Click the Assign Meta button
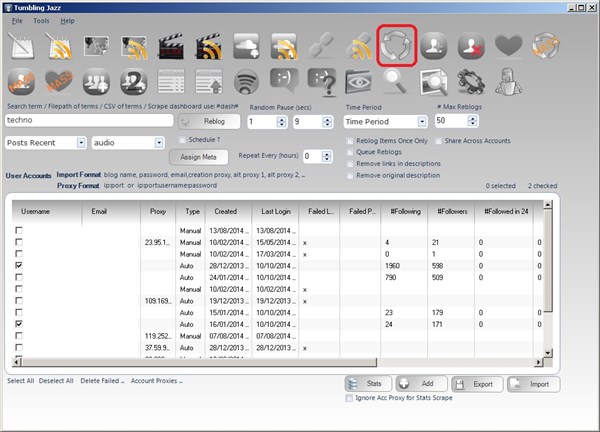This screenshot has height=432, width=600. [x=199, y=157]
